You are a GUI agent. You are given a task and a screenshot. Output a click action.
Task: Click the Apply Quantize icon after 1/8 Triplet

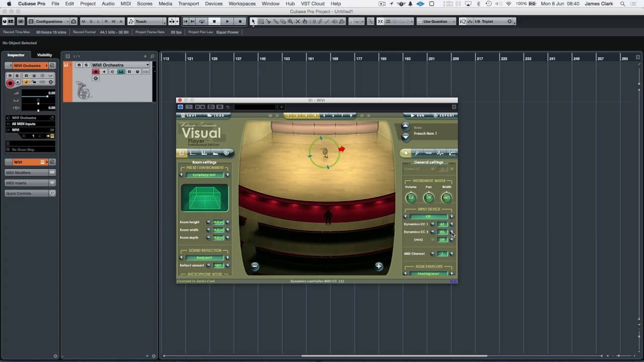(x=510, y=22)
